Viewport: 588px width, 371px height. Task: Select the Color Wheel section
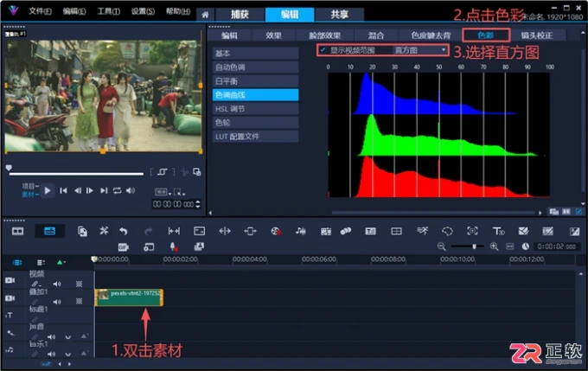click(x=255, y=123)
